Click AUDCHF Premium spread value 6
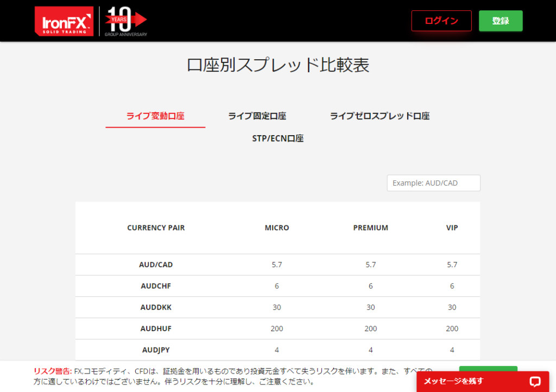 [x=370, y=286]
